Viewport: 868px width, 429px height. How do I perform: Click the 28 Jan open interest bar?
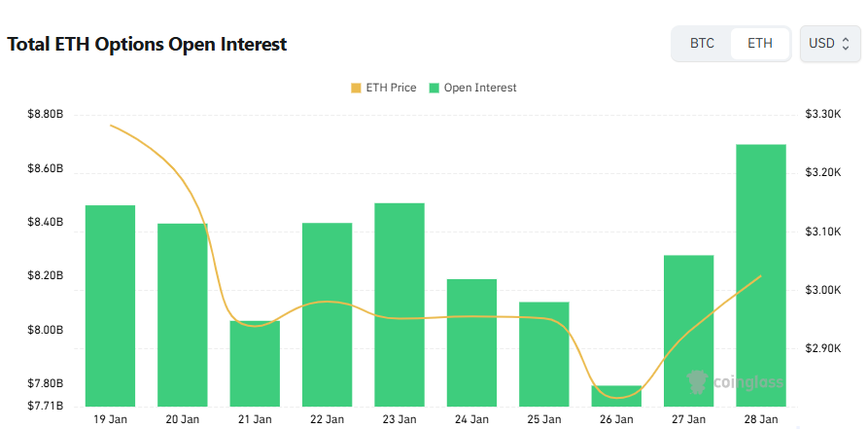761,275
